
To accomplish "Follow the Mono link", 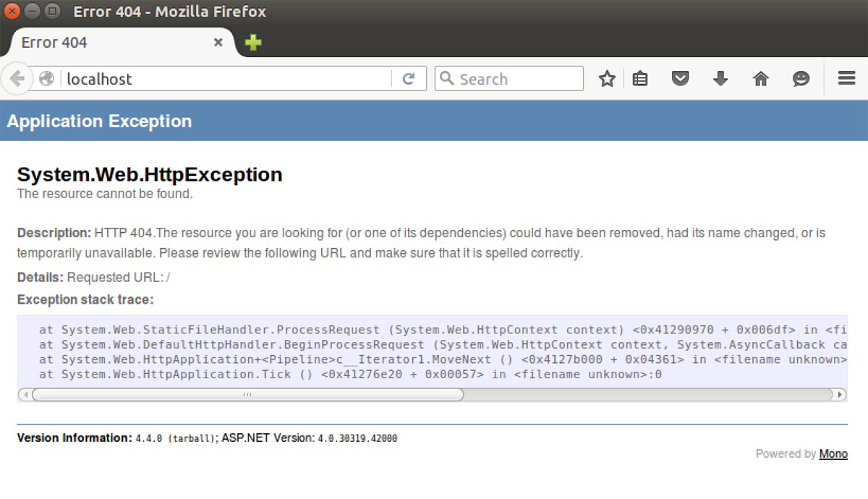I will coord(833,453).
